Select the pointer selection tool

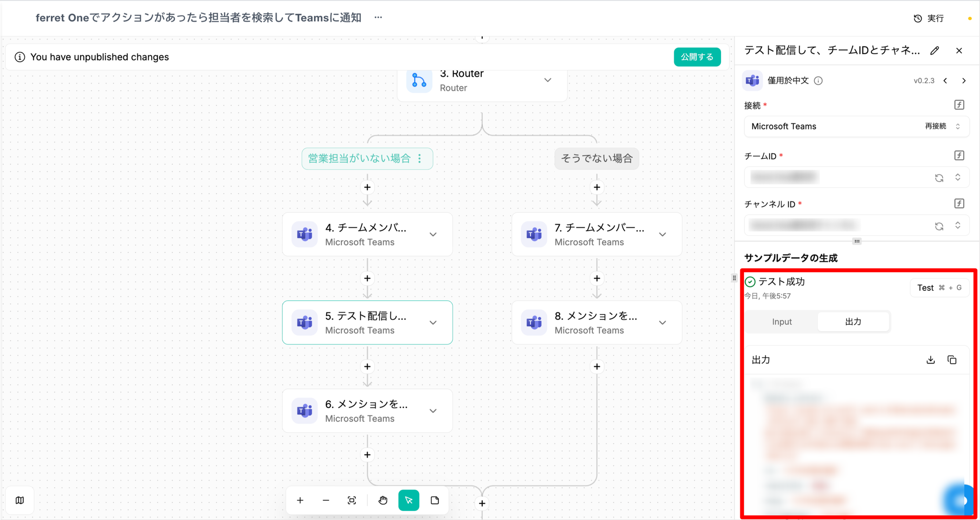[x=409, y=500]
